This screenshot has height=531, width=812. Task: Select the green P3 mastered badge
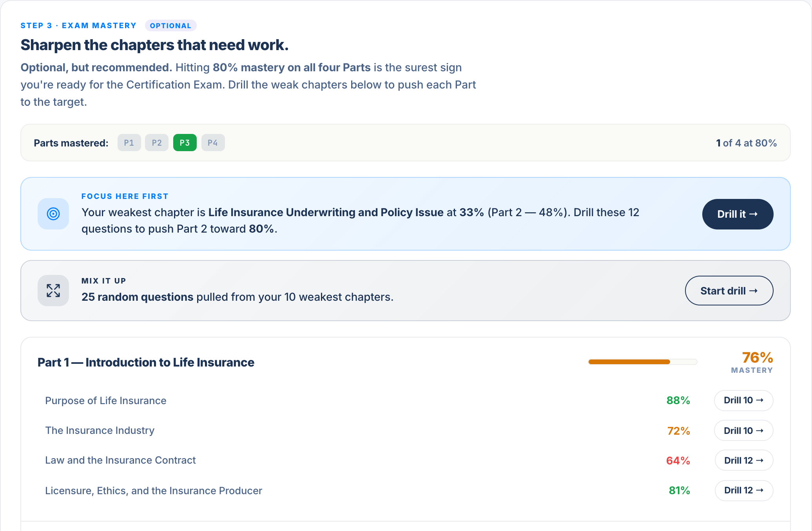point(185,143)
